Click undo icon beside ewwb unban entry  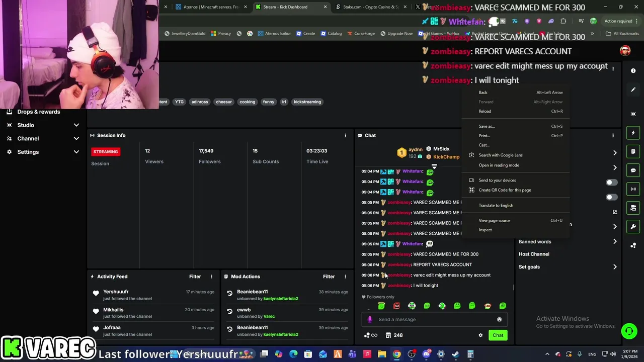point(229,311)
